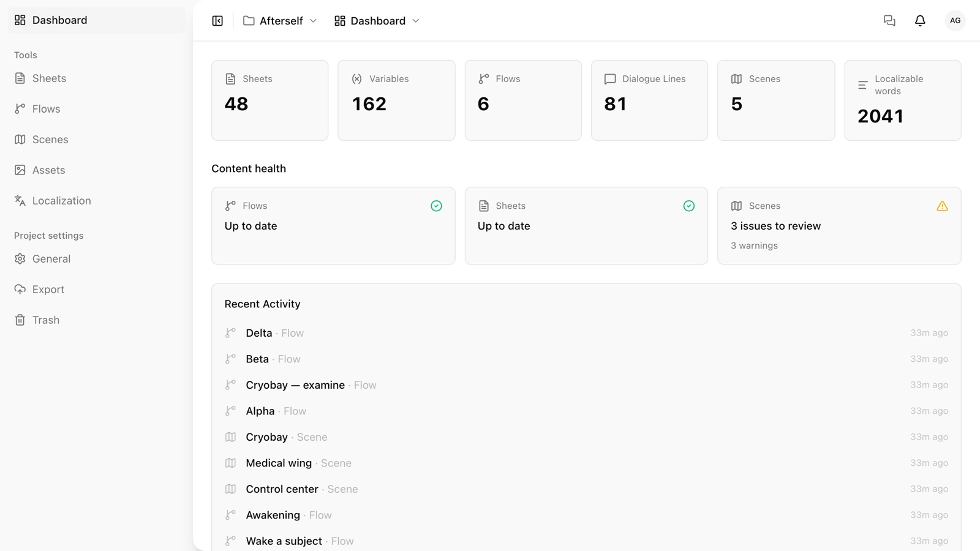This screenshot has height=551, width=980.
Task: Click the Flows 6 stat card
Action: pyautogui.click(x=523, y=100)
